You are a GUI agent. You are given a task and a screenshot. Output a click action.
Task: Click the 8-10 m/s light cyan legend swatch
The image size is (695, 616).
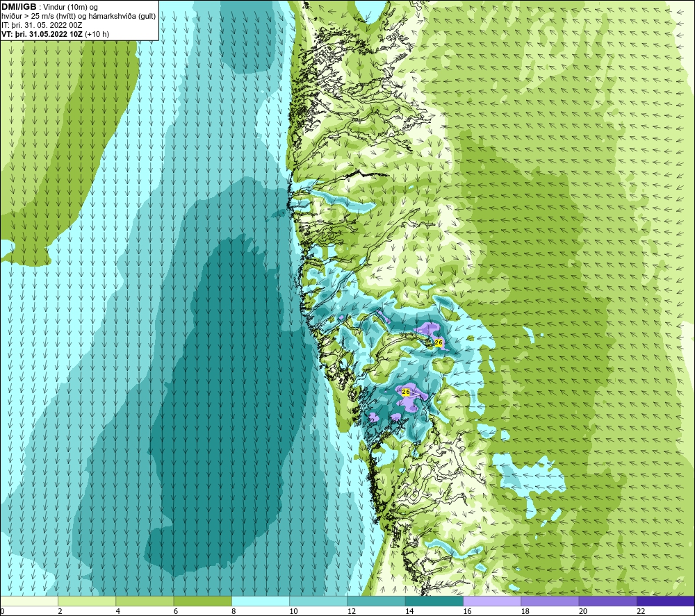(x=261, y=601)
